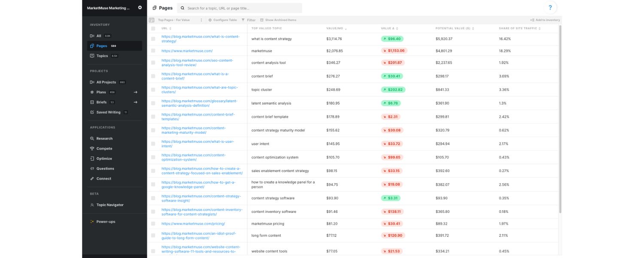Open the what-is-content-strategy blog URL
The width and height of the screenshot is (644, 258).
pyautogui.click(x=201, y=39)
